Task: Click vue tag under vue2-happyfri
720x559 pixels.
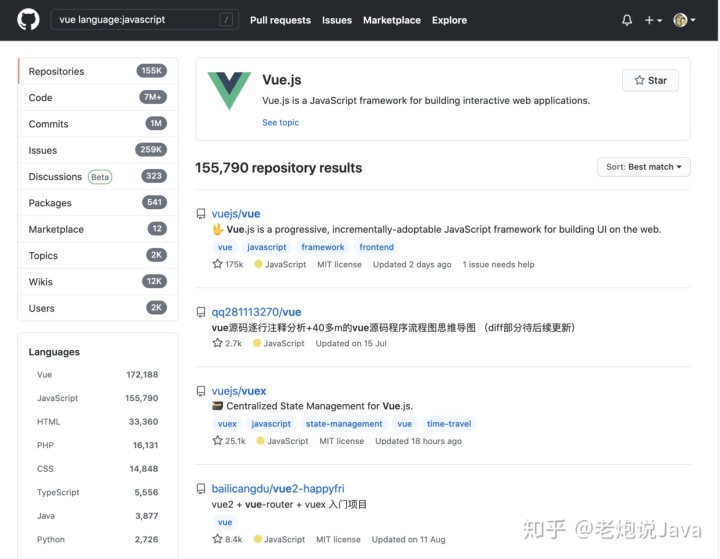Action: 225,522
